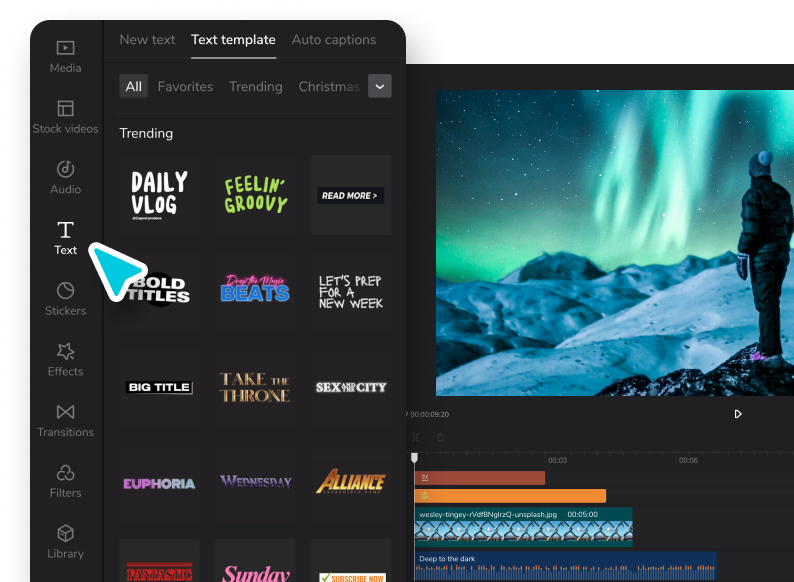Choose Let's Prep For A New Week template
794x582 pixels.
coord(351,291)
